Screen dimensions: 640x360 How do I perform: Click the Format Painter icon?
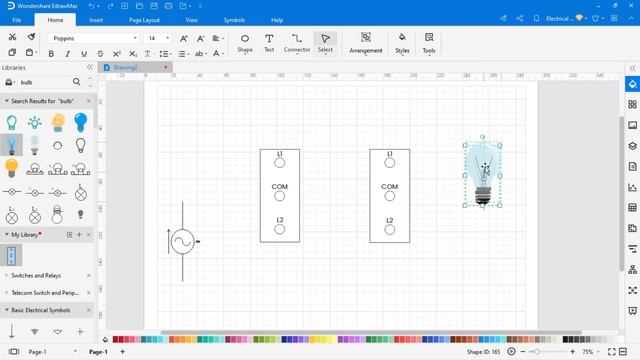(x=31, y=37)
